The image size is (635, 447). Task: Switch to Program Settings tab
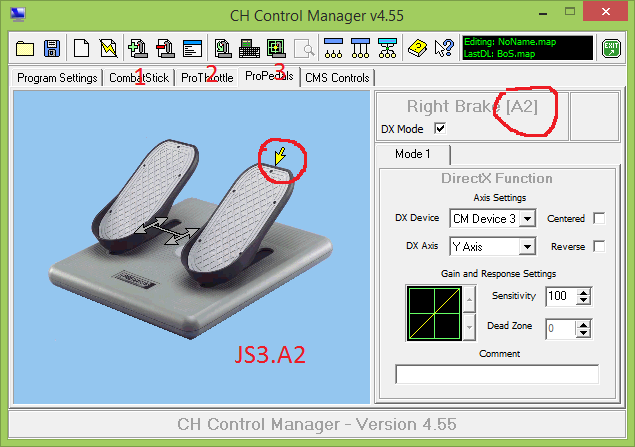point(57,78)
